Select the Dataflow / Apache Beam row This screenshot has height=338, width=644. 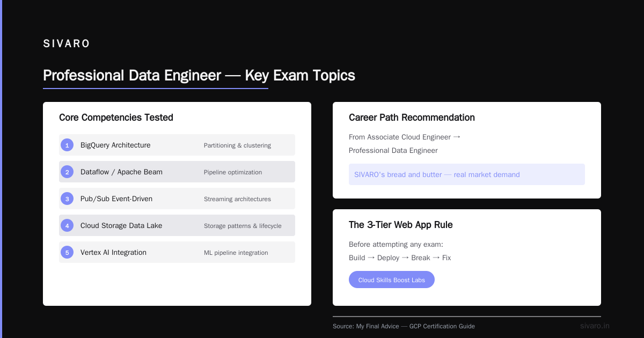click(177, 172)
